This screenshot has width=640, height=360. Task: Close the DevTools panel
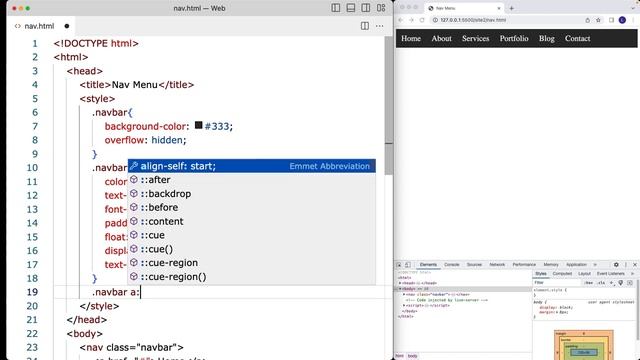(x=635, y=264)
